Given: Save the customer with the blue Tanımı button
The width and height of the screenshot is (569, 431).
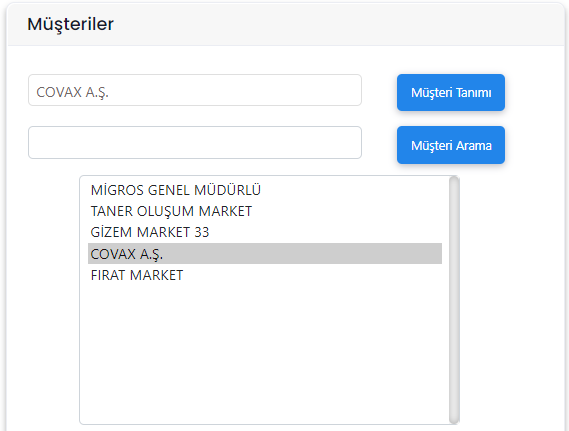Looking at the screenshot, I should click(451, 93).
